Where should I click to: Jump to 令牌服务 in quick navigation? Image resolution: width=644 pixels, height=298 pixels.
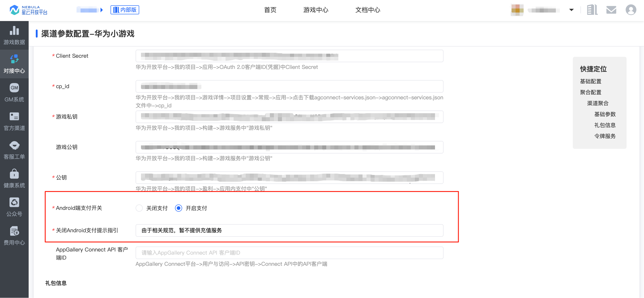605,136
